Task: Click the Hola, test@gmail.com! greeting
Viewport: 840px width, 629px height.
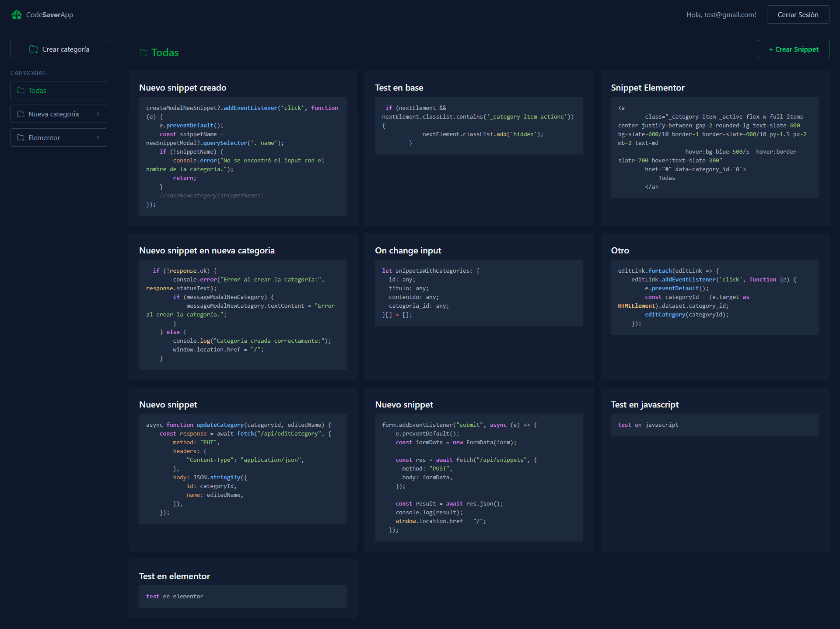Action: [721, 14]
